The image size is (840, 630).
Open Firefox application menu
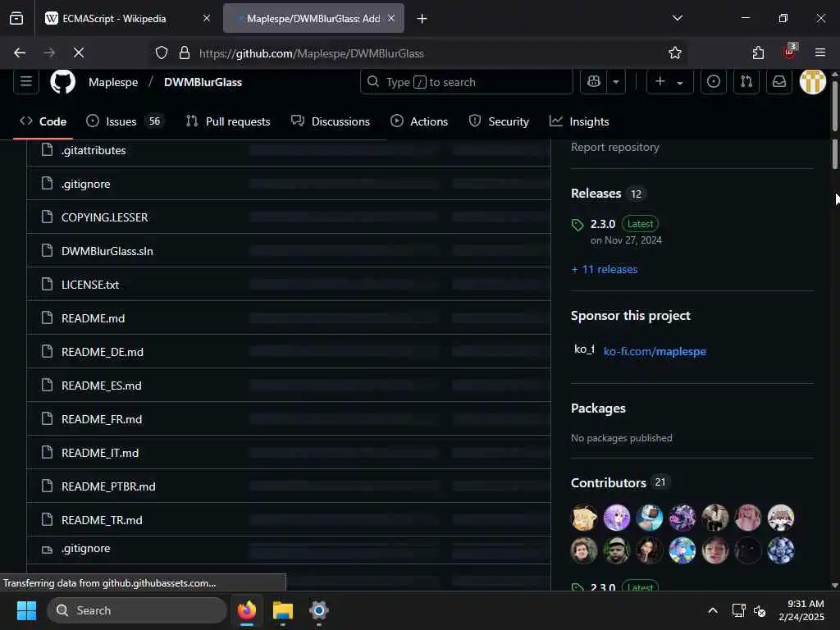[820, 52]
